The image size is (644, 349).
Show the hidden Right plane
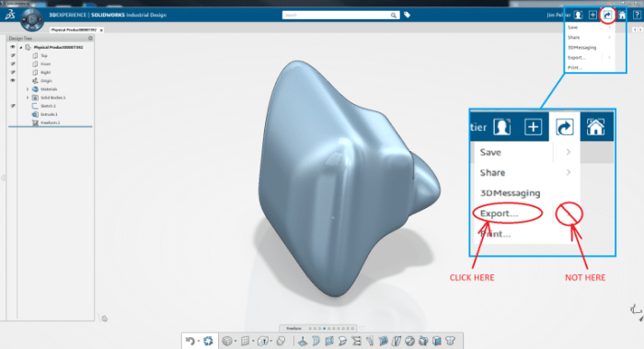click(12, 72)
